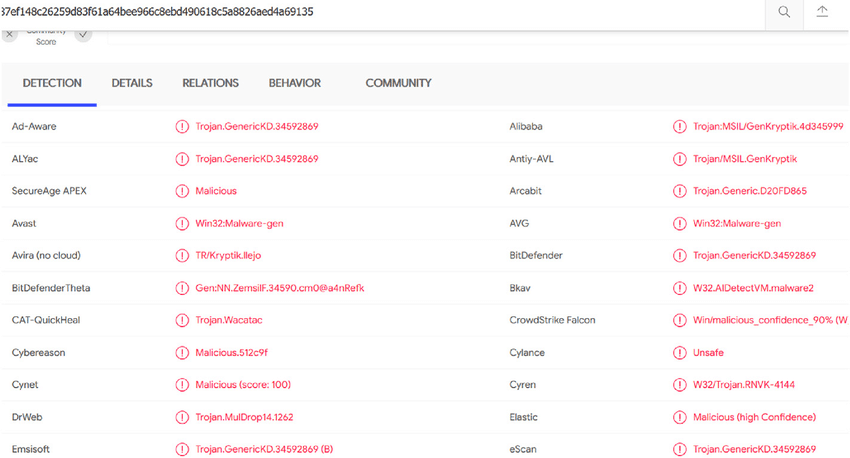Click the alert icon in Antiy-AVL row
Image resolution: width=850 pixels, height=458 pixels.
679,159
